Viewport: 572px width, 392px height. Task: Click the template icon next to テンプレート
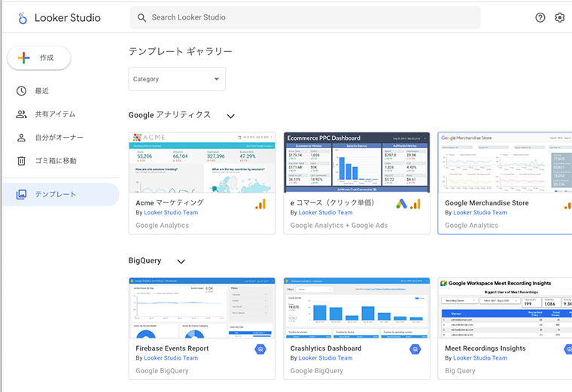22,194
